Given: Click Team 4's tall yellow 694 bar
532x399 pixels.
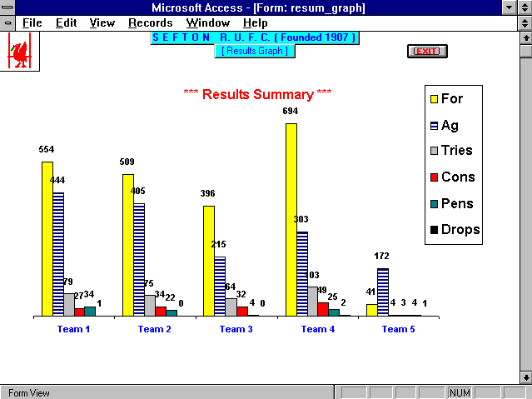Looking at the screenshot, I should (x=291, y=219).
